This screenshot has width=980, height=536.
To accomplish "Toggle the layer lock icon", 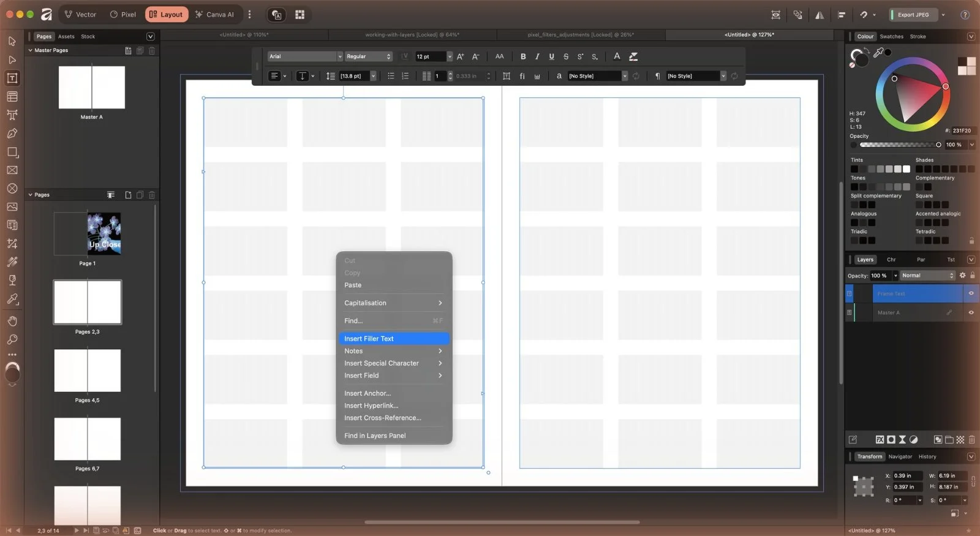I will tap(972, 276).
